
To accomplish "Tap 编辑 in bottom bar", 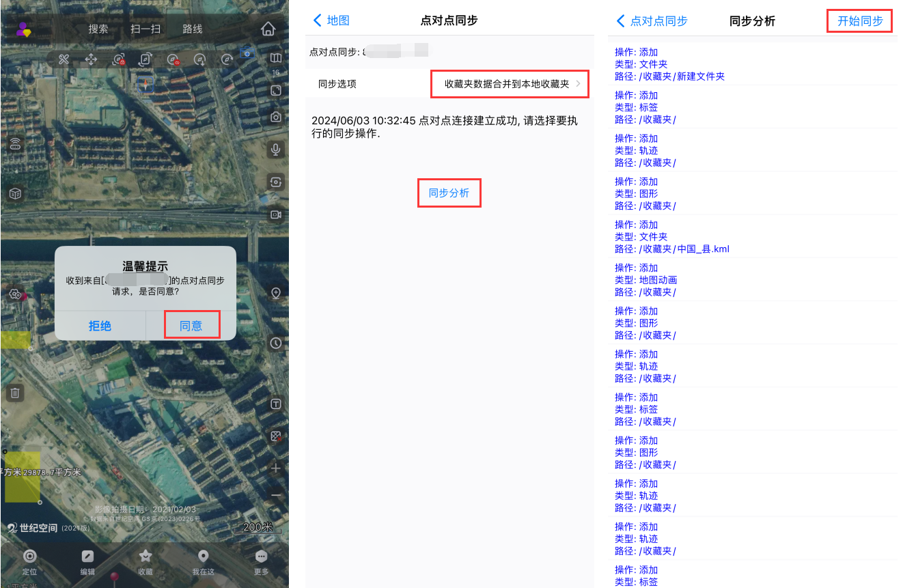I will 87,562.
